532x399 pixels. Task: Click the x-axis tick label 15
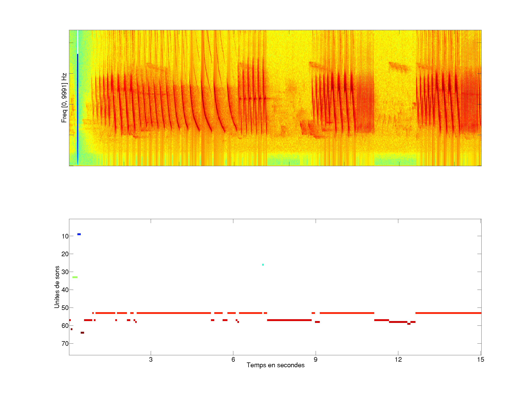pos(480,359)
